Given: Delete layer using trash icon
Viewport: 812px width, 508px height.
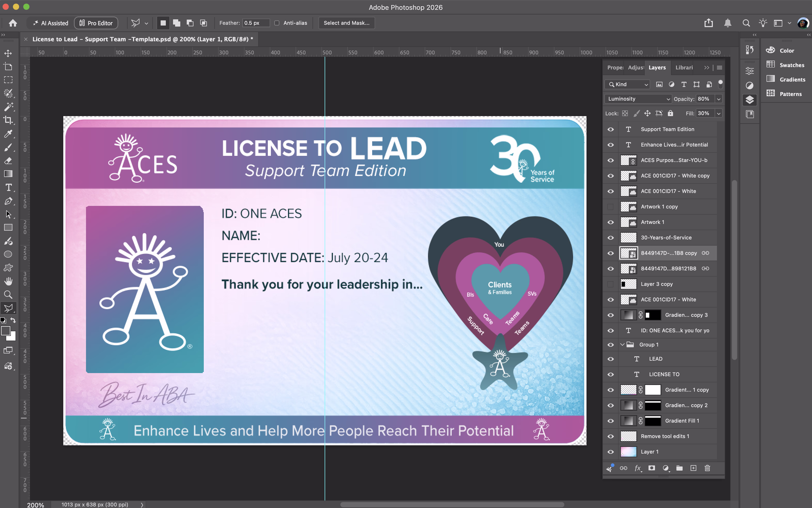Looking at the screenshot, I should point(707,468).
